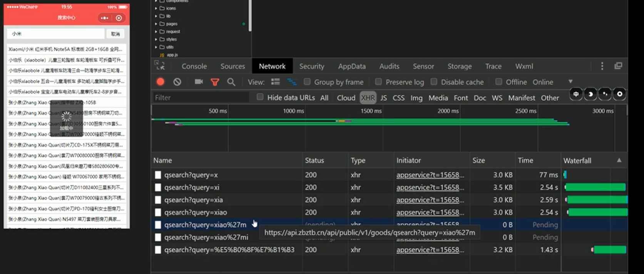Expand the lib folder
The image size is (644, 274).
tap(156, 16)
